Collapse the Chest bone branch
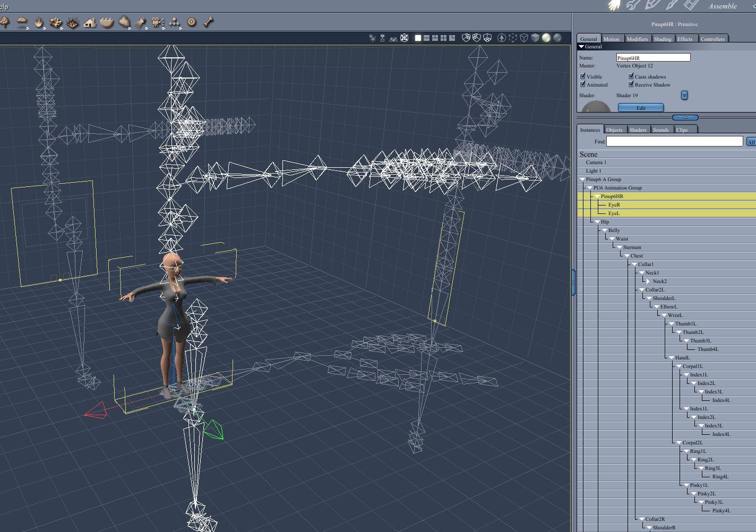 627,256
